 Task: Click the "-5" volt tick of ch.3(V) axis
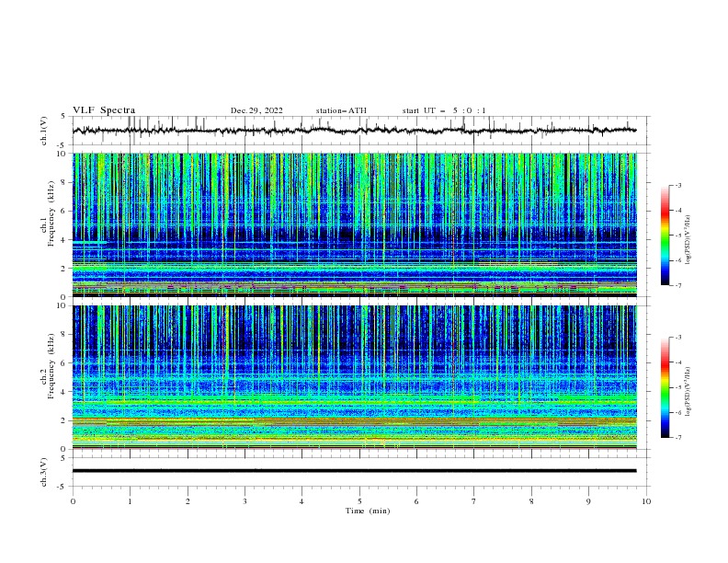[x=63, y=487]
